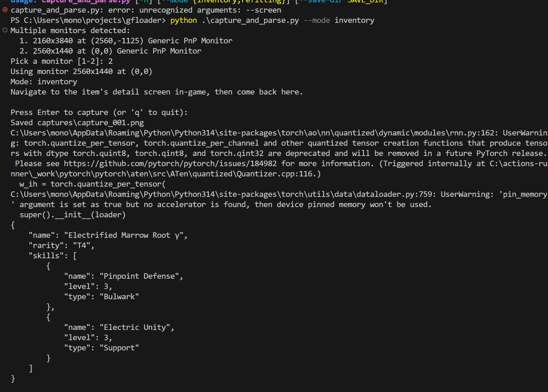The height and width of the screenshot is (392, 548).
Task: Click the "super().__init__(loader)" code line
Action: point(73,215)
